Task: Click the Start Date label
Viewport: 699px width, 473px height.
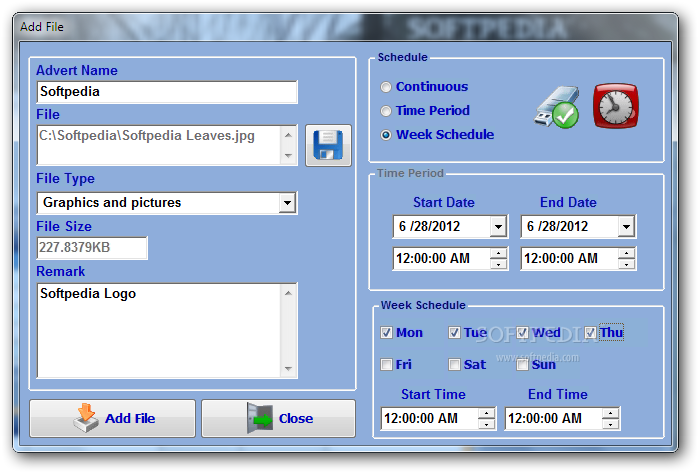Action: pos(444,202)
